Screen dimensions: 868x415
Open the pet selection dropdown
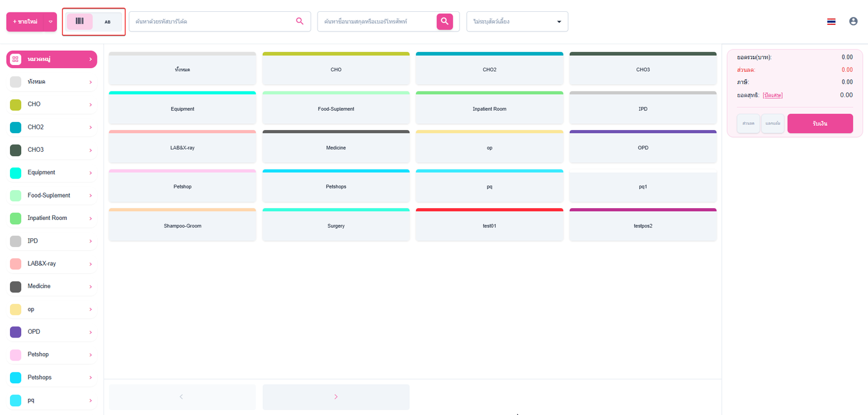point(517,22)
